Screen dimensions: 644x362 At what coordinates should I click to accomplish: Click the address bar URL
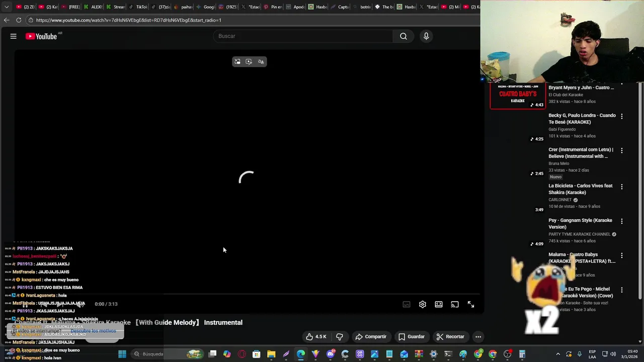click(x=128, y=20)
